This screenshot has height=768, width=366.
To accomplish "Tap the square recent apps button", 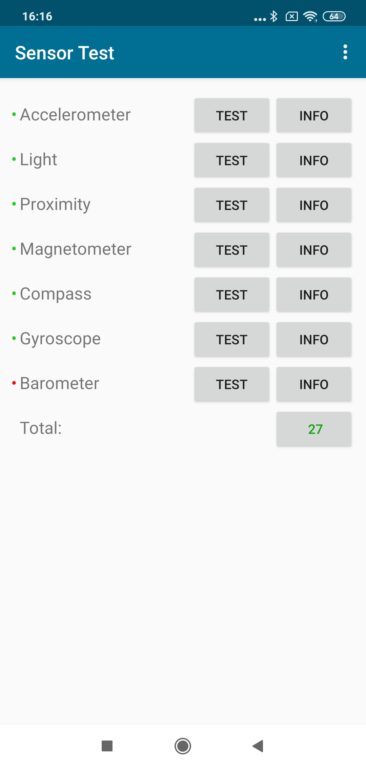I will (x=107, y=745).
